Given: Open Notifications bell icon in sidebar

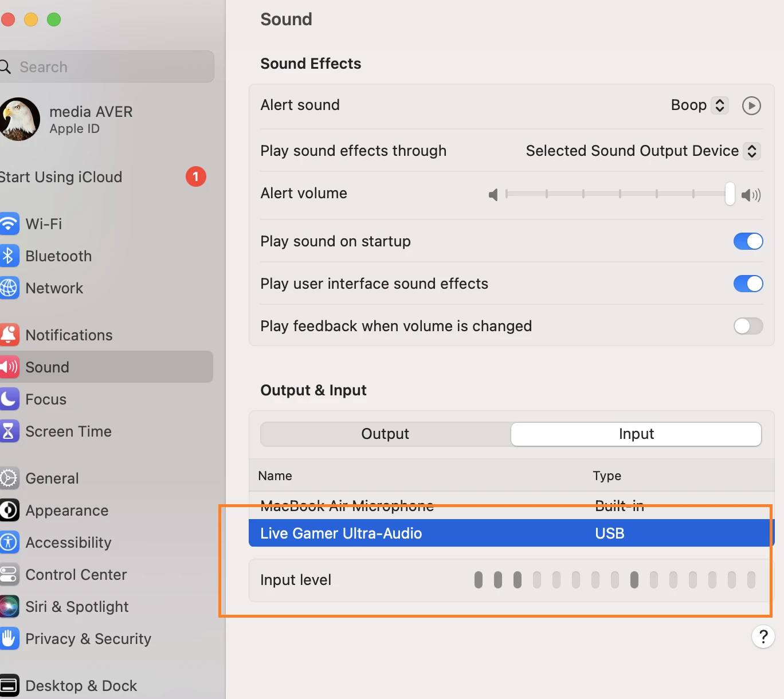Looking at the screenshot, I should tap(9, 335).
